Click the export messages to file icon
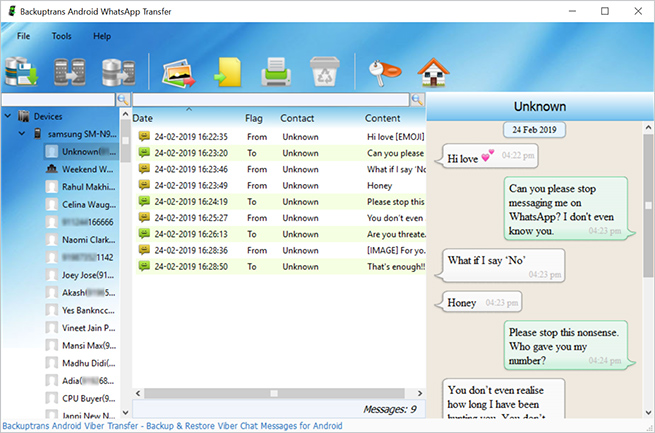The image size is (655, 433). tap(229, 72)
